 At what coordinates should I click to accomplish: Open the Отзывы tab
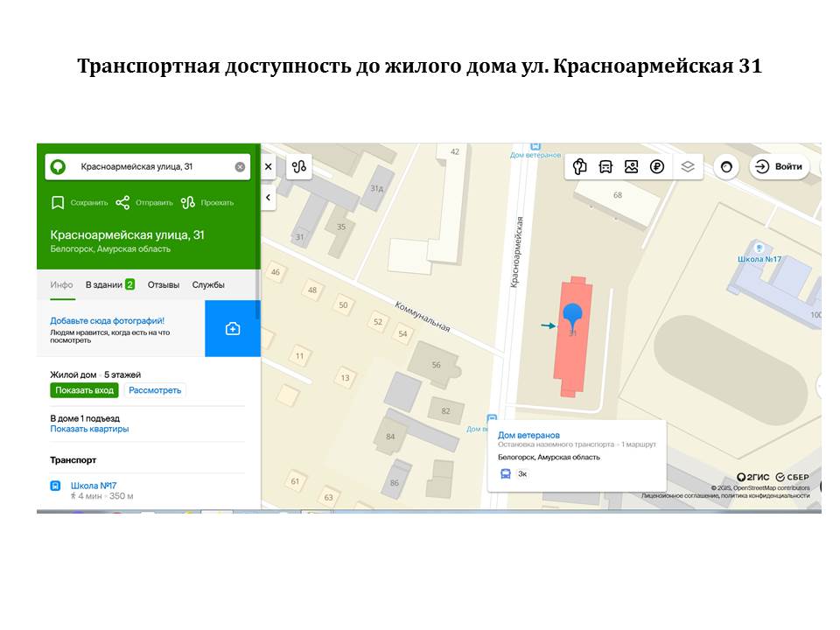coord(164,284)
